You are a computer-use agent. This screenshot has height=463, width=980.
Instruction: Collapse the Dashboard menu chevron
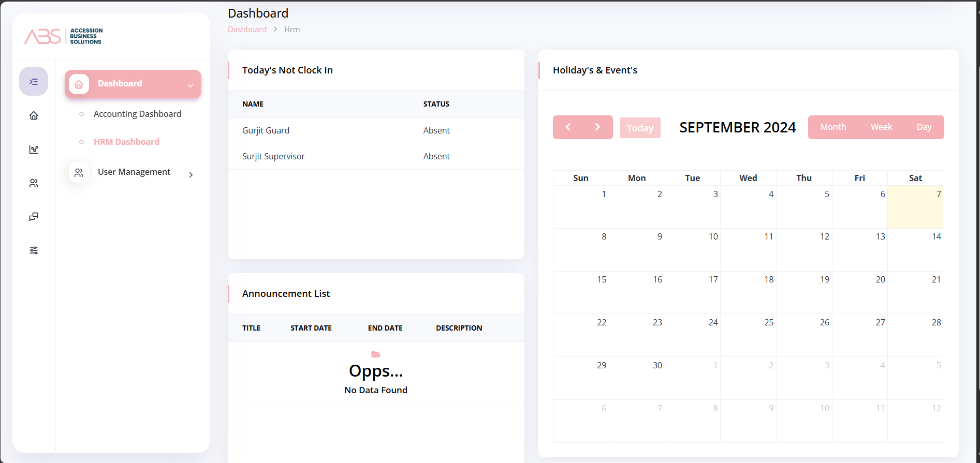coord(191,85)
